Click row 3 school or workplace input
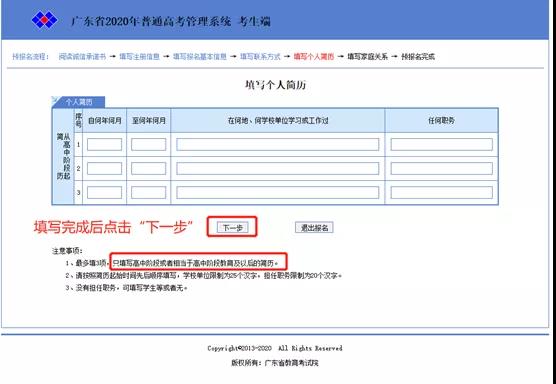 278,193
